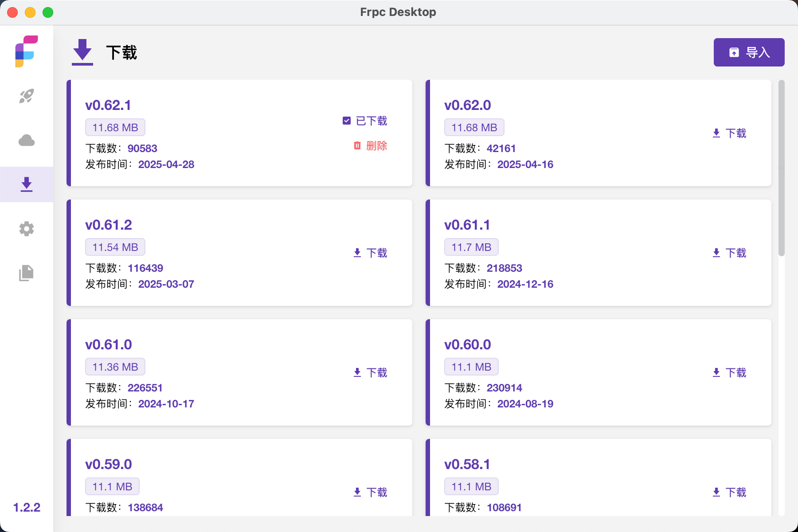Click the vertical scrollbar on the right
798x532 pixels.
tap(781, 168)
